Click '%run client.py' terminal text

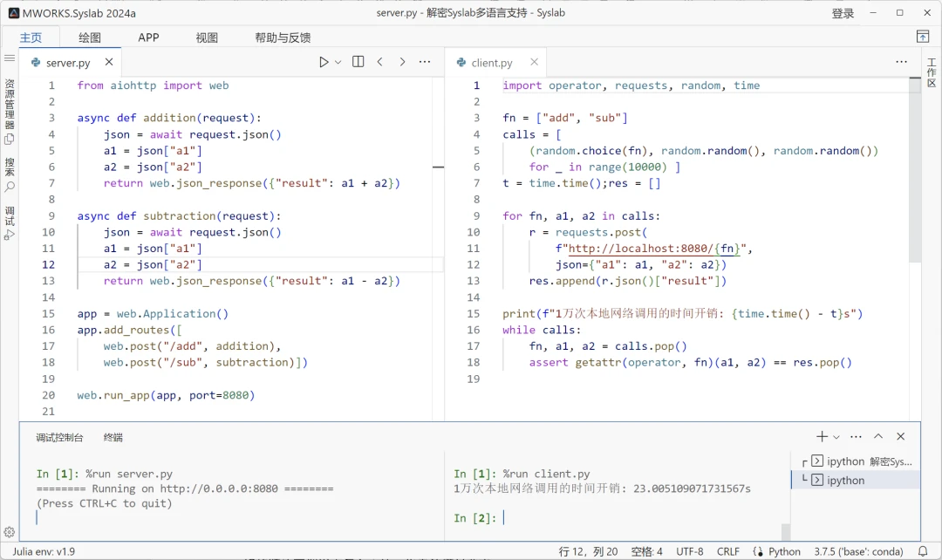[x=547, y=474]
